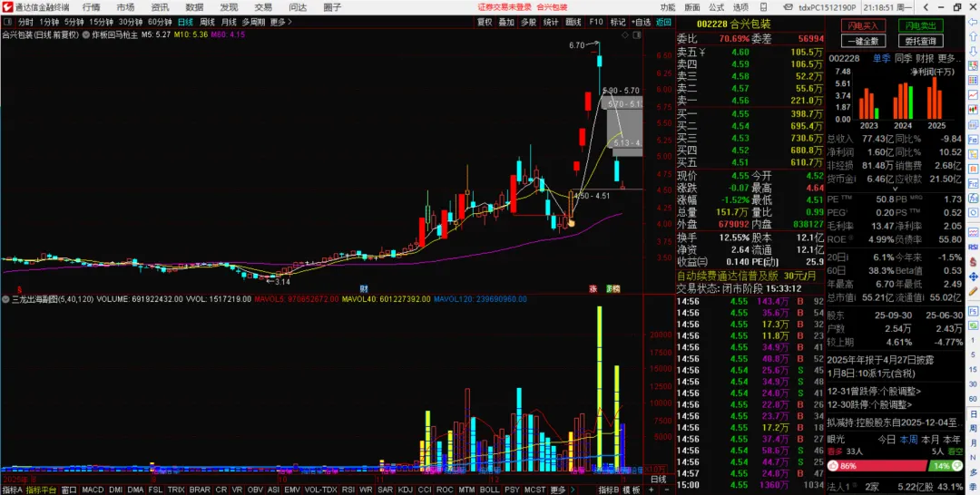Viewport: 980px width, 495px height.
Task: Select 季 quarterly period in right sidebar
Action: (973, 487)
